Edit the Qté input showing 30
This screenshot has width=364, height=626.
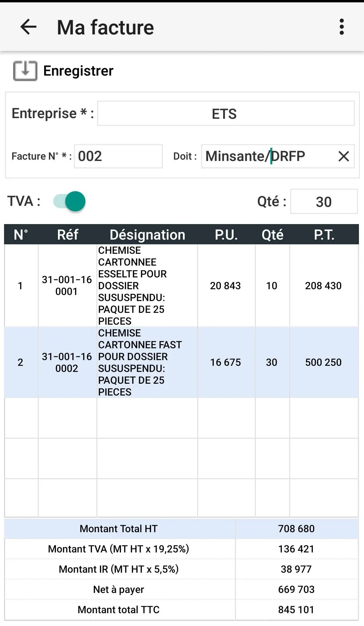click(324, 201)
